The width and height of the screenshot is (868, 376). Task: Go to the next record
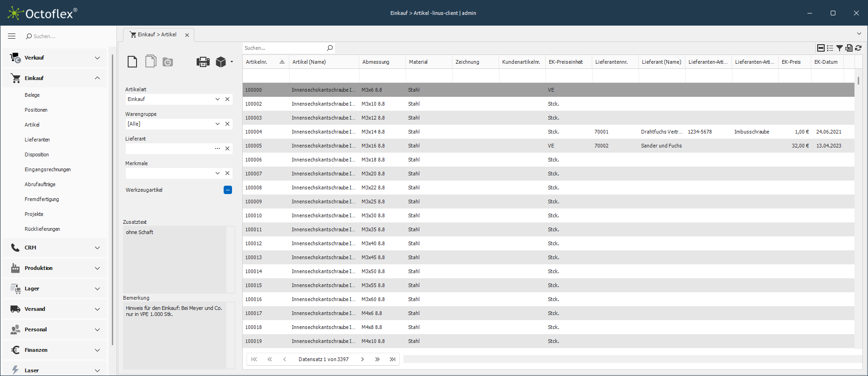[x=362, y=359]
